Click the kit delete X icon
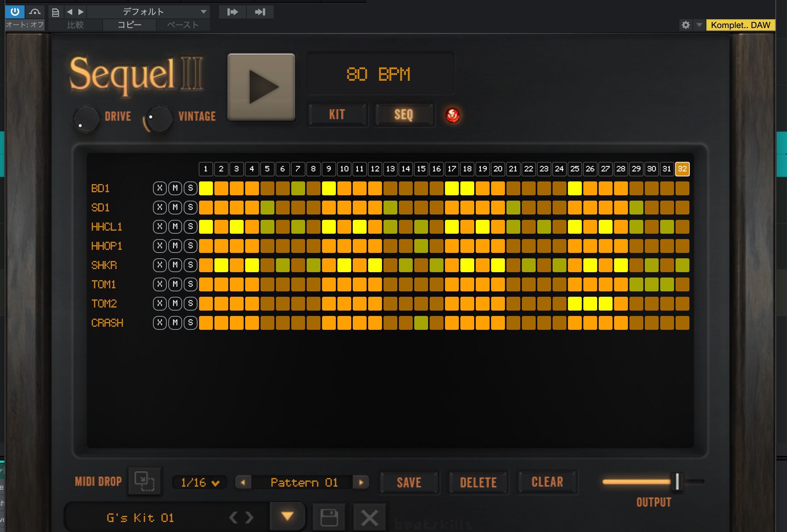The height and width of the screenshot is (532, 787). click(x=369, y=517)
